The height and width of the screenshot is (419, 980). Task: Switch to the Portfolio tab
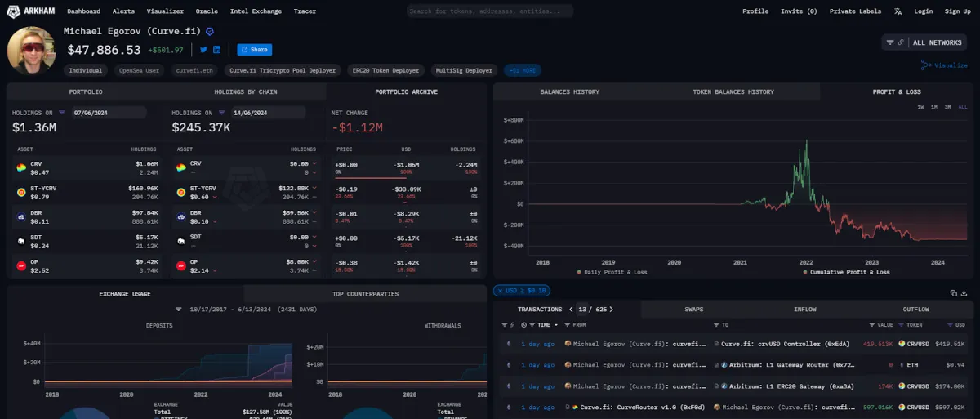(x=86, y=92)
